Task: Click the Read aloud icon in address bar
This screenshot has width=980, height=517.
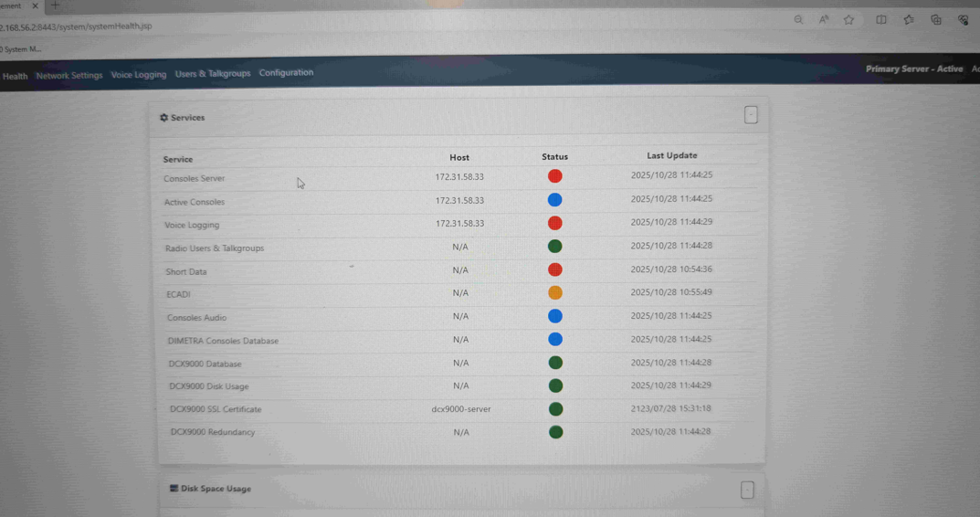Action: pos(824,20)
